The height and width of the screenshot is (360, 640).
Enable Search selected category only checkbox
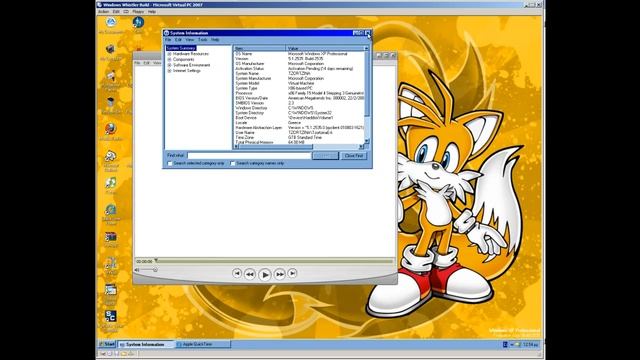click(170, 163)
